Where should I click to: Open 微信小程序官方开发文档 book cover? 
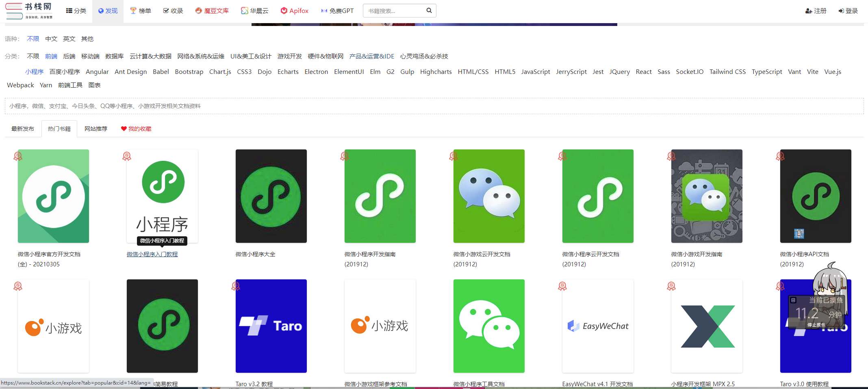coord(53,196)
